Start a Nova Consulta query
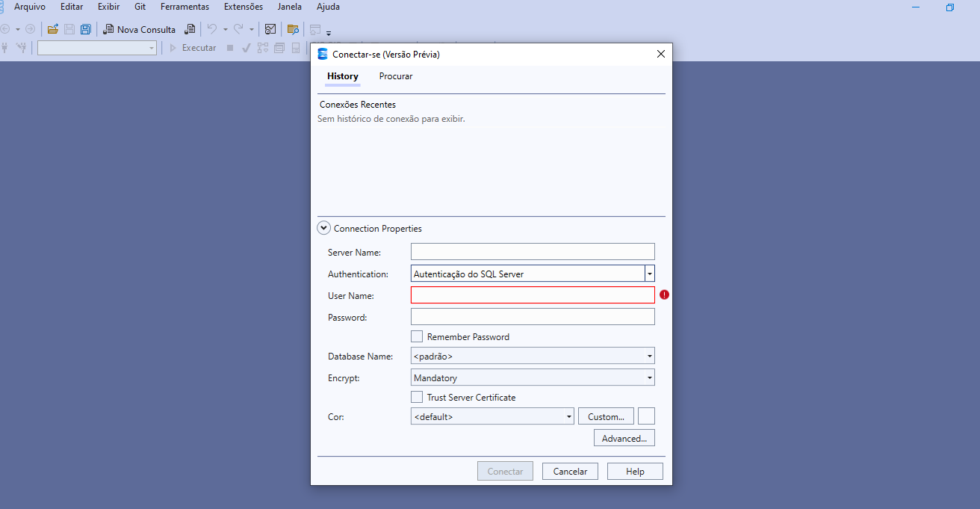 coord(140,29)
